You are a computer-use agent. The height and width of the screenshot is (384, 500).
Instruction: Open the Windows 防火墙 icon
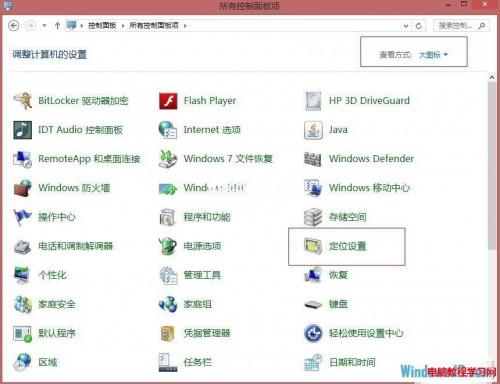click(x=22, y=188)
